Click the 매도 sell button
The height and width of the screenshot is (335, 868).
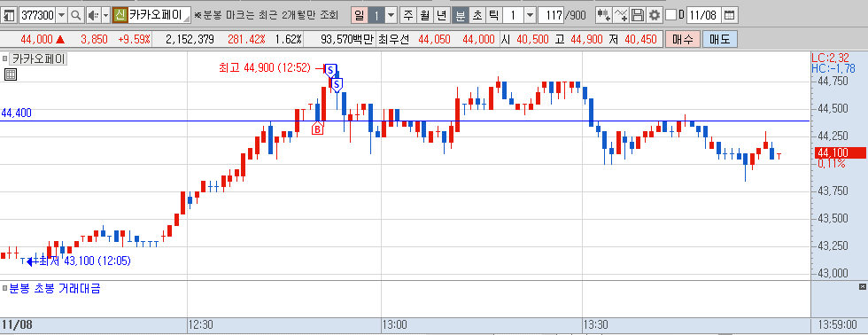(719, 39)
